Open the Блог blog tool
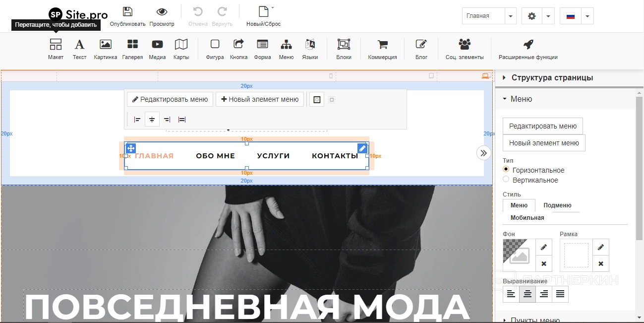Viewport: 644px width, 323px height. click(x=421, y=49)
